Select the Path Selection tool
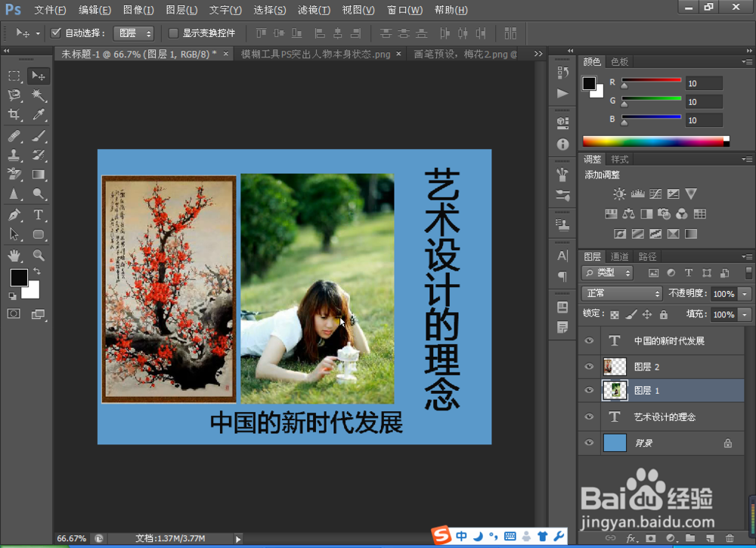Image resolution: width=756 pixels, height=548 pixels. [x=14, y=234]
